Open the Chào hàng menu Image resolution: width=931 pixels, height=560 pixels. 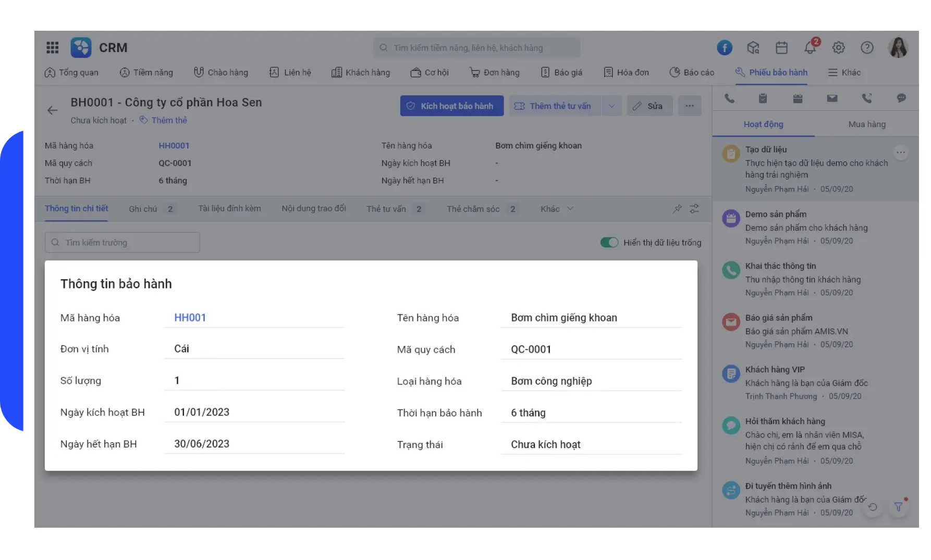pos(221,72)
